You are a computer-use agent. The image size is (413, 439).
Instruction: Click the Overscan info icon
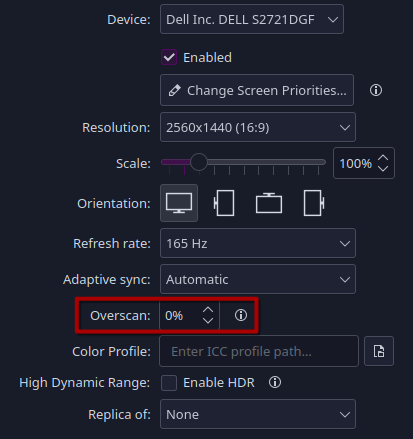tap(241, 315)
